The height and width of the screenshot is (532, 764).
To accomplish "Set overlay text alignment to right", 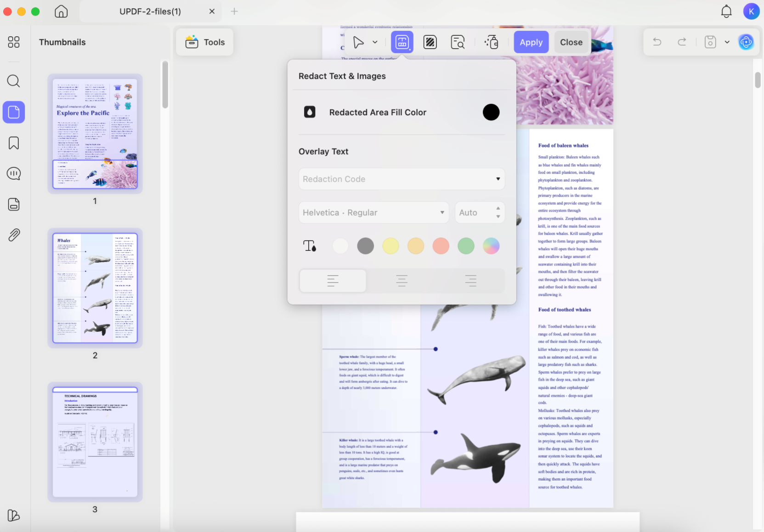I will 471,281.
